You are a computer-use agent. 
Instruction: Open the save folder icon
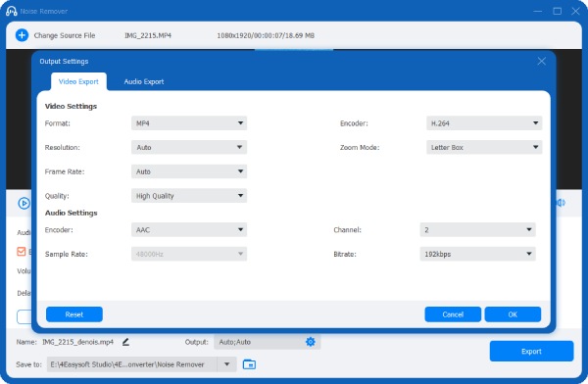249,364
